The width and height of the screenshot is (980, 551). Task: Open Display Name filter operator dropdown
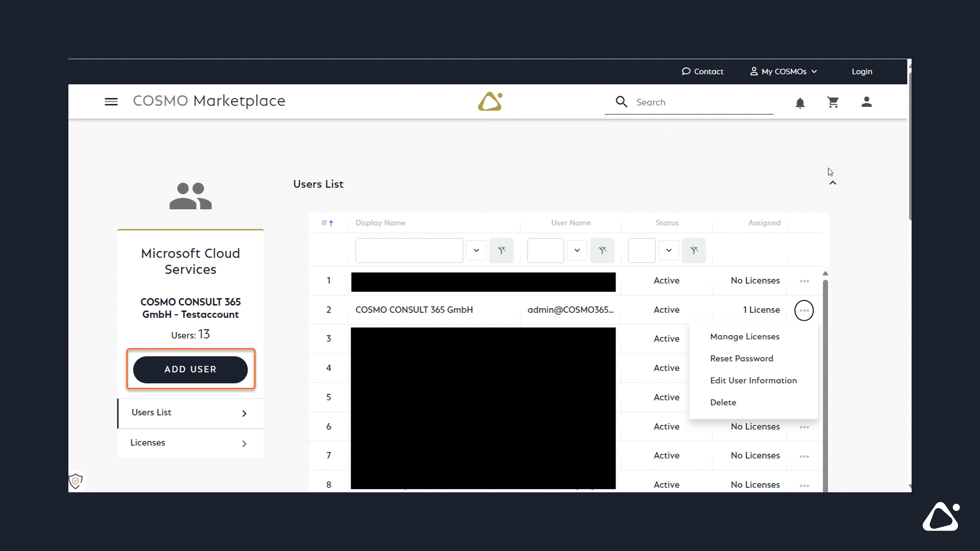coord(476,251)
